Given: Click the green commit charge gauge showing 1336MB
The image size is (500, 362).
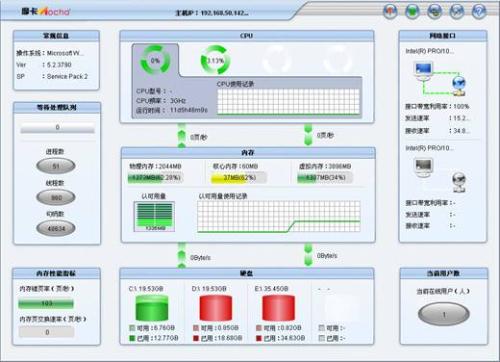Looking at the screenshot, I should pos(154,216).
